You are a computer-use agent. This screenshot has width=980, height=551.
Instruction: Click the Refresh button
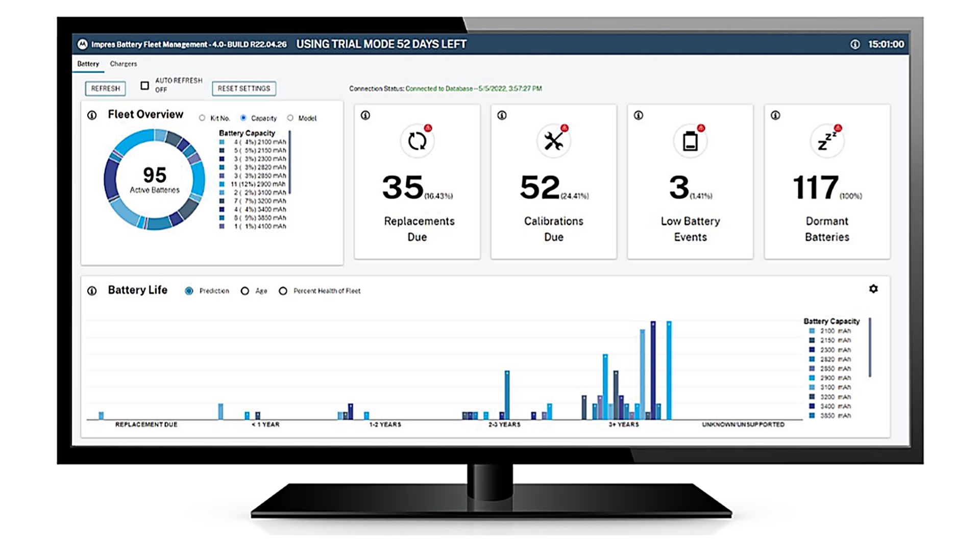[105, 88]
